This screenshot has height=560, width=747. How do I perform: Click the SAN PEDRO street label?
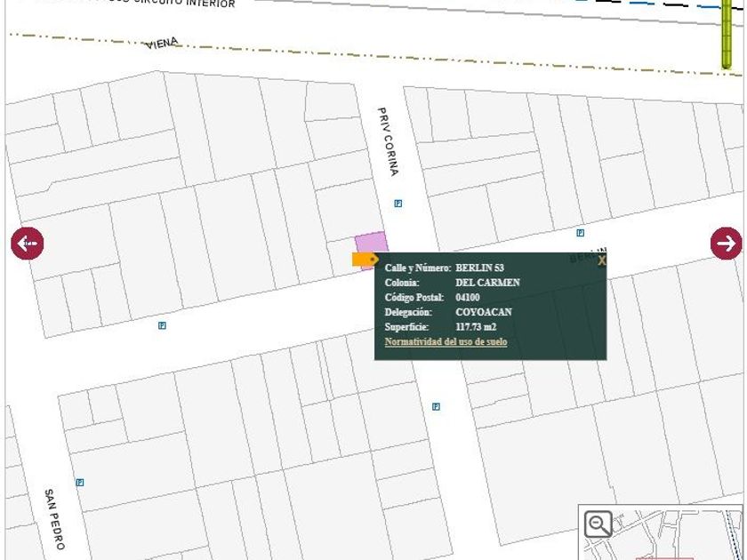point(54,519)
